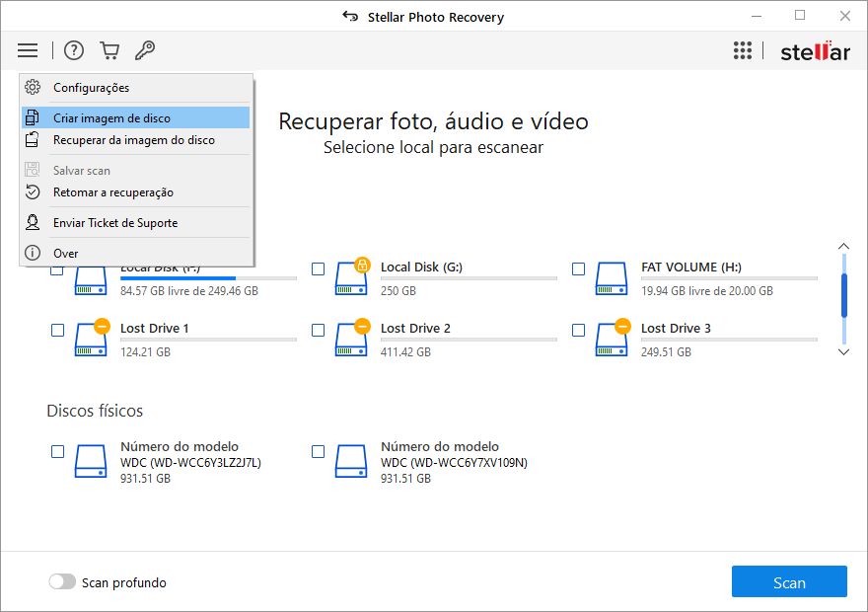Click the Stellar logo

815,51
